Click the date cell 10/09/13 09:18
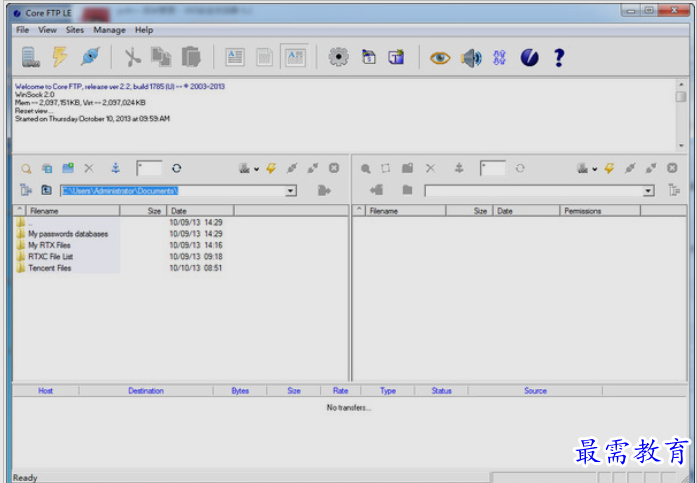Screen dimensions: 697x483 196,256
